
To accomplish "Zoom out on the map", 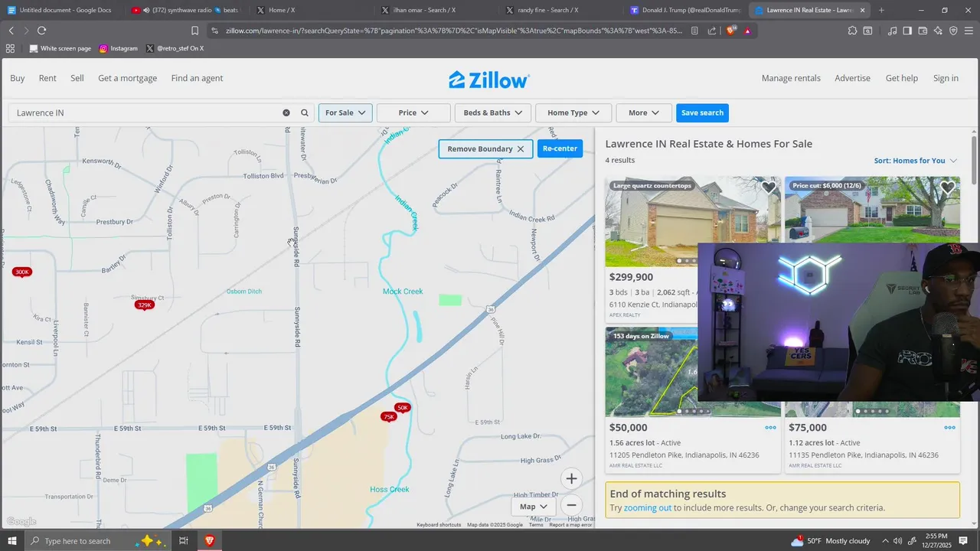I will tap(571, 505).
